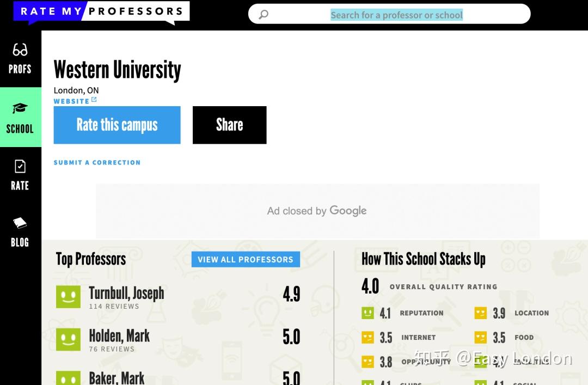The height and width of the screenshot is (385, 588).
Task: Click the green smiley next to Turnbull, Joseph
Action: click(68, 296)
